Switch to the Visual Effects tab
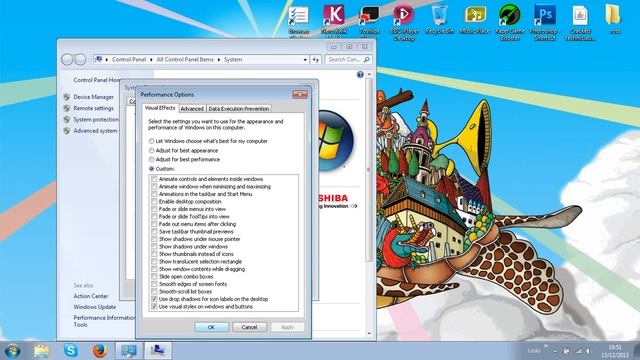640x360 pixels. 160,108
